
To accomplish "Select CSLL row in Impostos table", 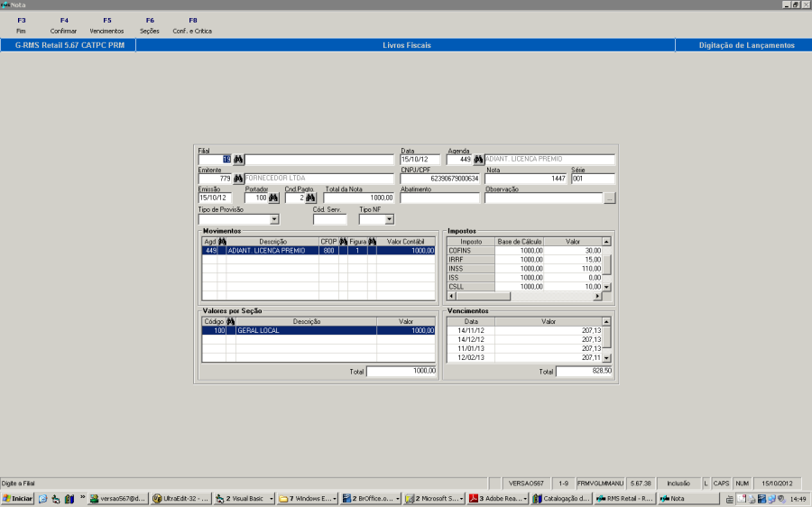I will [524, 287].
